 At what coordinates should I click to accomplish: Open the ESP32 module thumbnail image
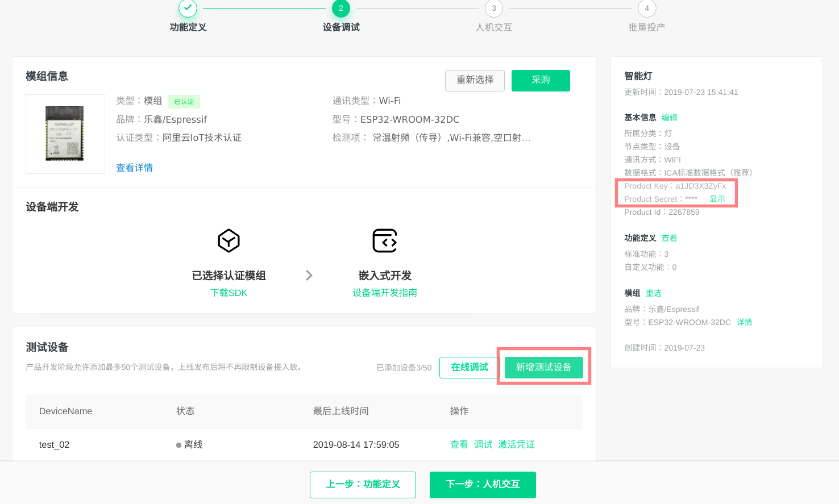(x=65, y=134)
